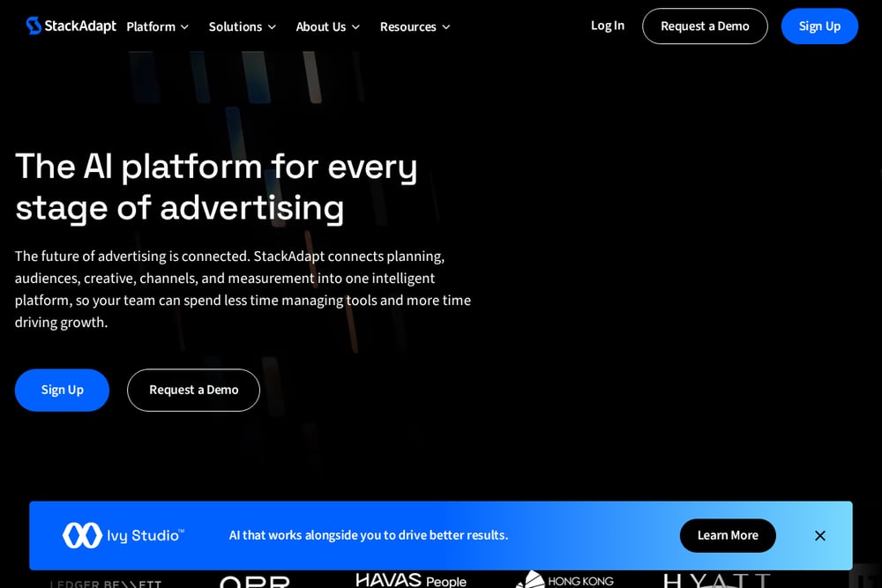
Task: Expand the Solutions chevron arrow
Action: pos(272,27)
